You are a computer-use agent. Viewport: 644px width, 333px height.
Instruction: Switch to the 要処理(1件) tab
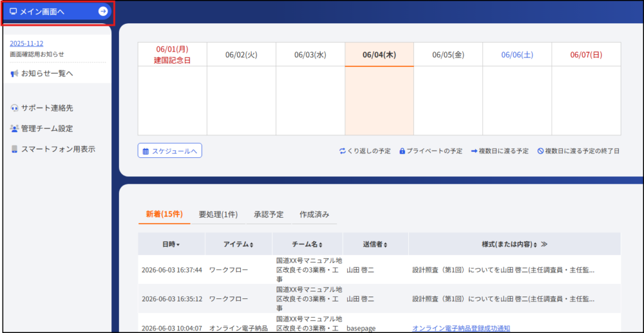pyautogui.click(x=218, y=214)
